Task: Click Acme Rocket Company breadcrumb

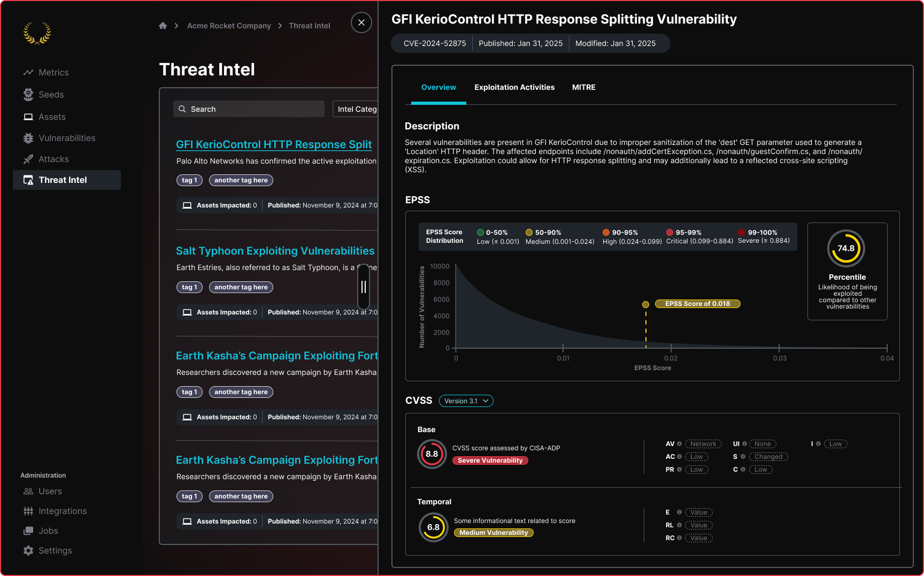Action: click(229, 26)
